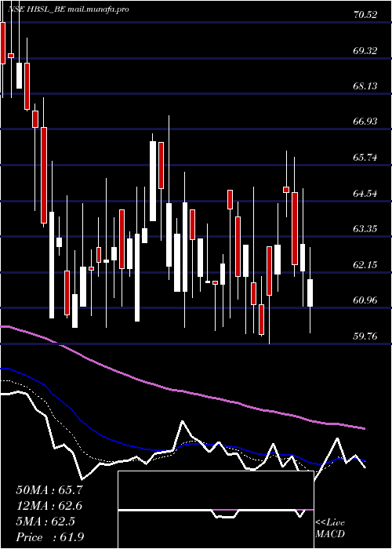
Task: Click inside the MACD indicator box
Action: tap(216, 510)
